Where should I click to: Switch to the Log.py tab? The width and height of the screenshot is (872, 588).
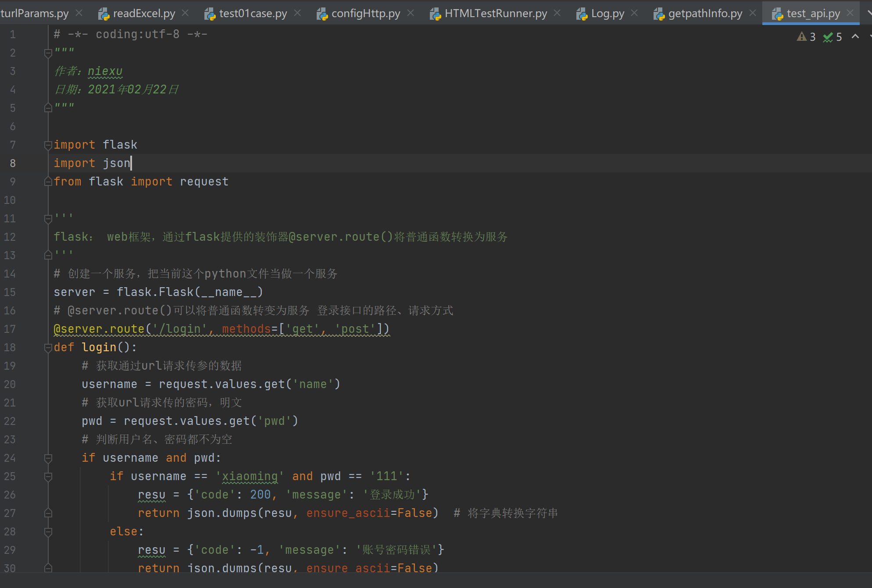607,13
